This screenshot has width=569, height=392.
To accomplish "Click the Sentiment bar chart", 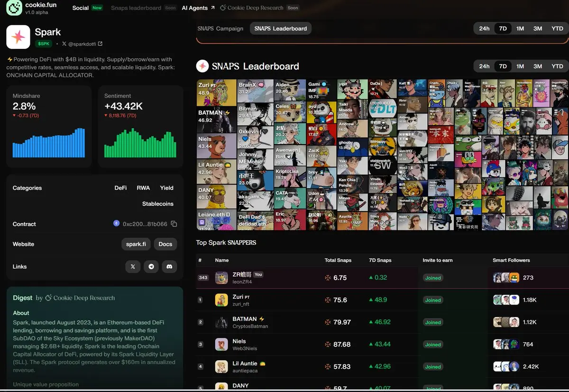I will click(x=140, y=143).
